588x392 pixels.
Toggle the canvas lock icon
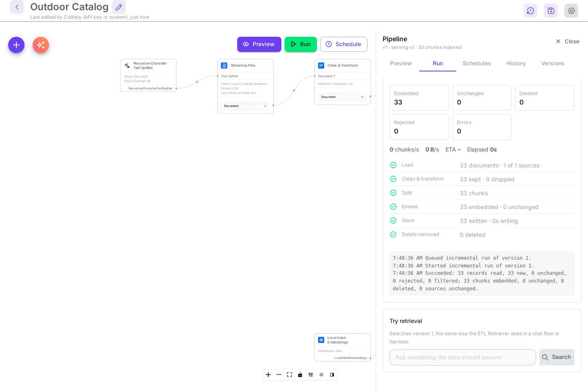click(300, 374)
